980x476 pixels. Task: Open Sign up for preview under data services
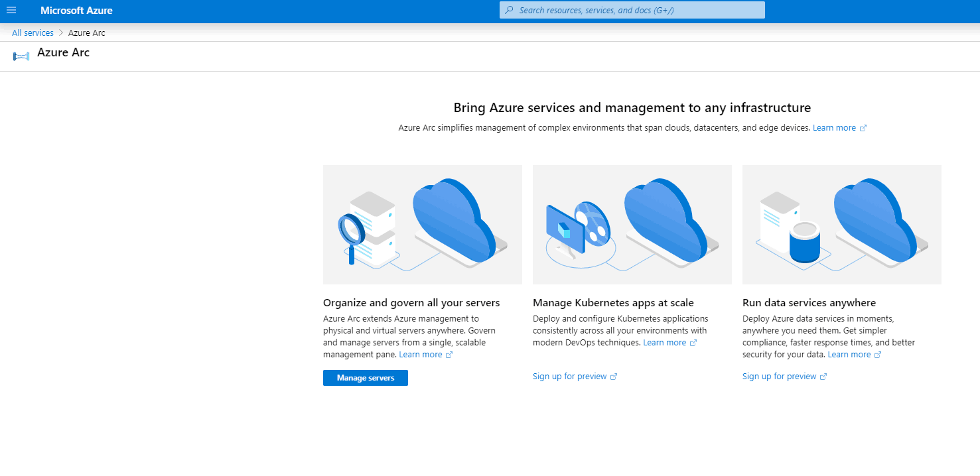point(779,377)
